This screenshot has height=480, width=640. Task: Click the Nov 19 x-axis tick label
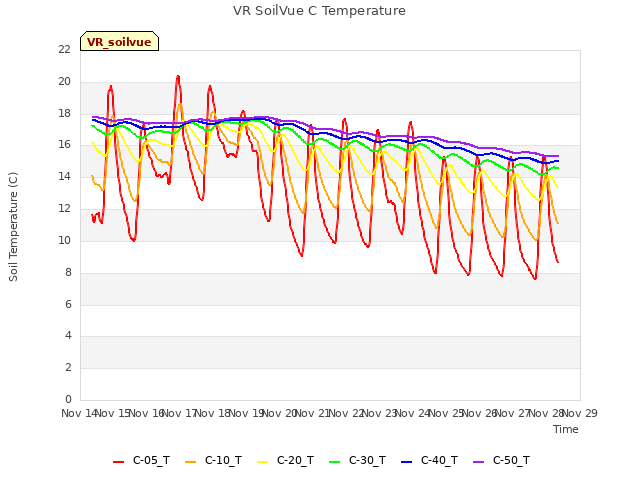[x=246, y=413]
